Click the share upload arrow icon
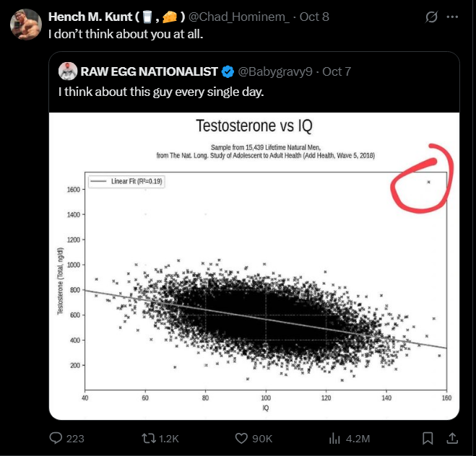The height and width of the screenshot is (456, 476). [452, 438]
